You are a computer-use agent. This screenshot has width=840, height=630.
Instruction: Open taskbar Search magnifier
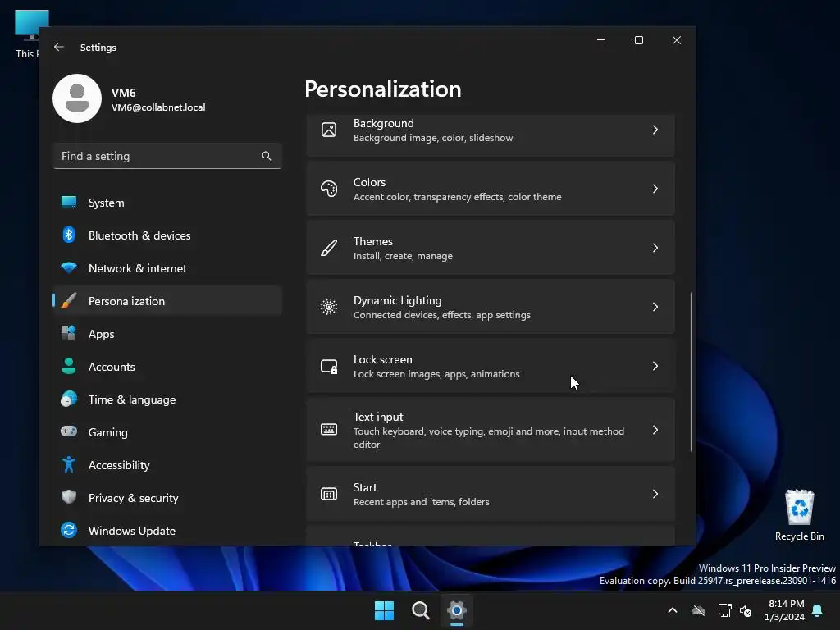(421, 610)
